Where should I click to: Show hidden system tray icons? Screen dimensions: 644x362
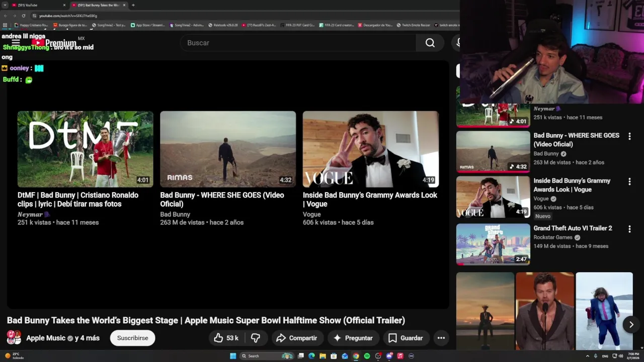click(587, 356)
